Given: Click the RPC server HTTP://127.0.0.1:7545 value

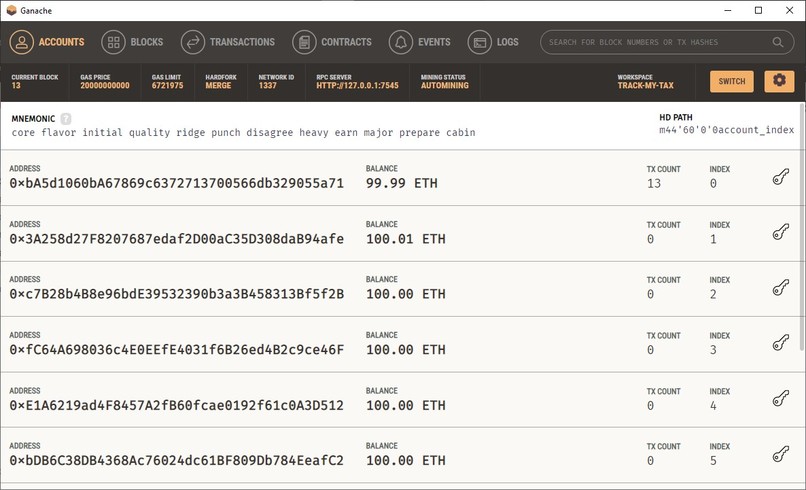Looking at the screenshot, I should (357, 86).
